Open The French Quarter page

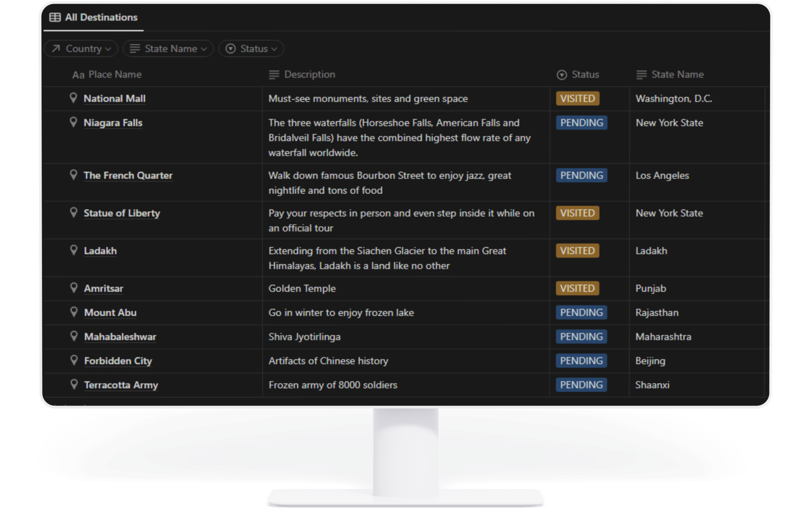[128, 175]
